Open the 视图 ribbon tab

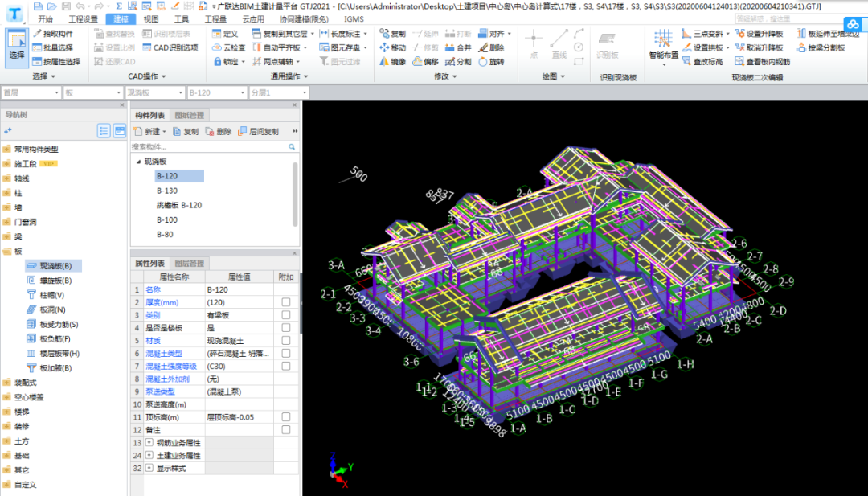[151, 18]
